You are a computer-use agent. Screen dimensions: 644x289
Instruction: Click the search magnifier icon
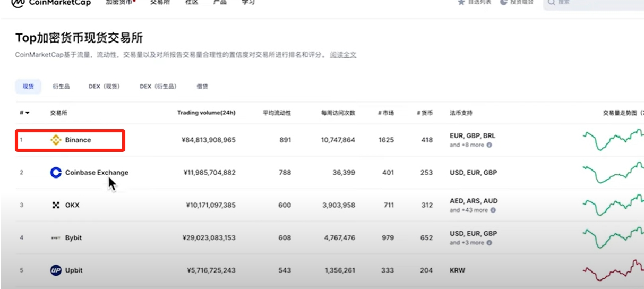[552, 2]
